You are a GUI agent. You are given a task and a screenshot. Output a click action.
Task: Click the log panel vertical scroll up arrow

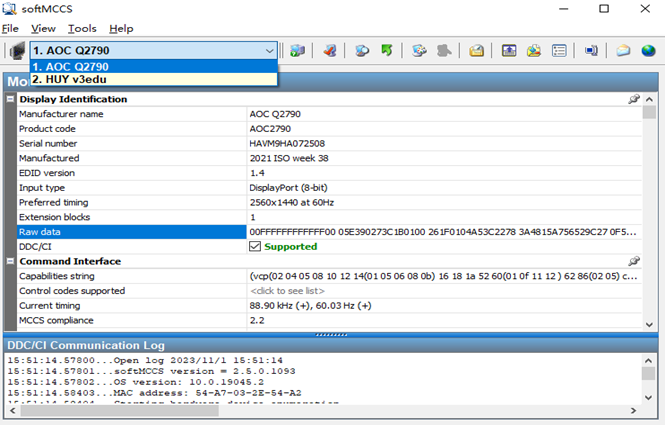pos(648,361)
